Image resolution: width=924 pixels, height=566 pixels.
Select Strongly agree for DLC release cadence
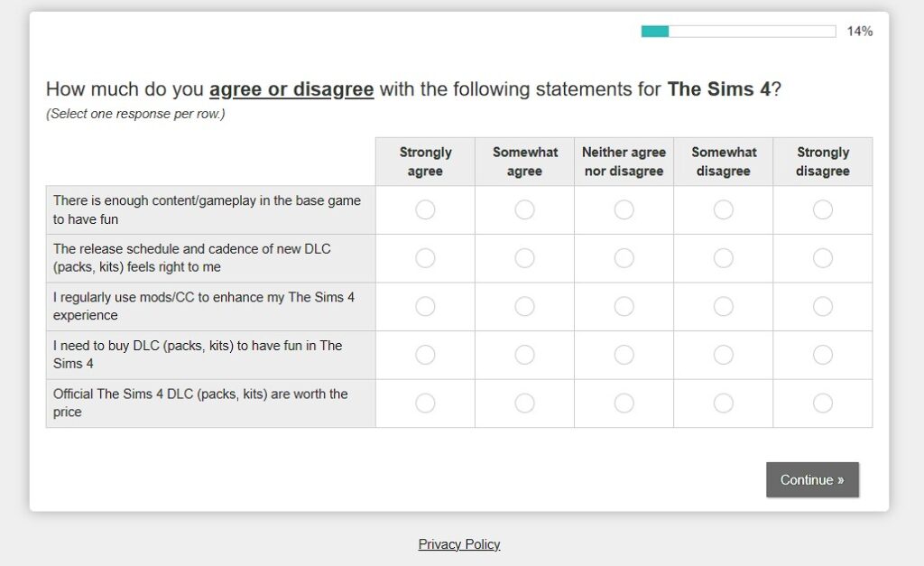(x=425, y=258)
